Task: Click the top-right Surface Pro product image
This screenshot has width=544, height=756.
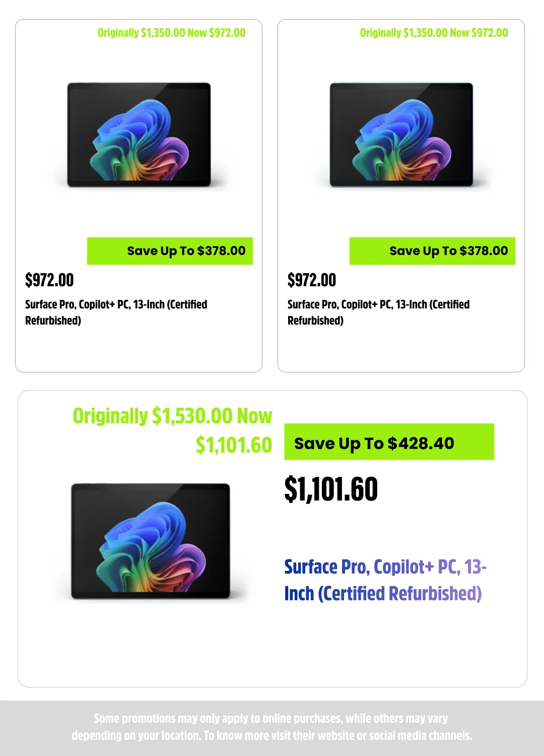Action: 401,135
